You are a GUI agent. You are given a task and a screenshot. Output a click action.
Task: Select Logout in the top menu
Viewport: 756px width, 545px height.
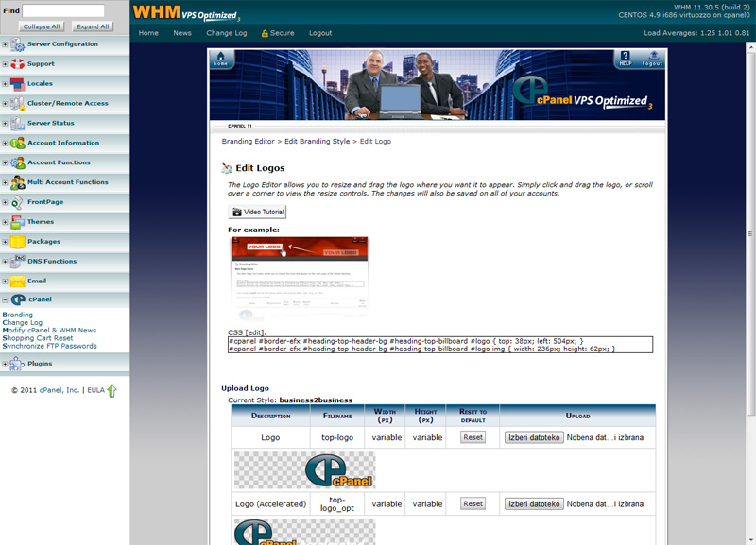click(x=320, y=33)
